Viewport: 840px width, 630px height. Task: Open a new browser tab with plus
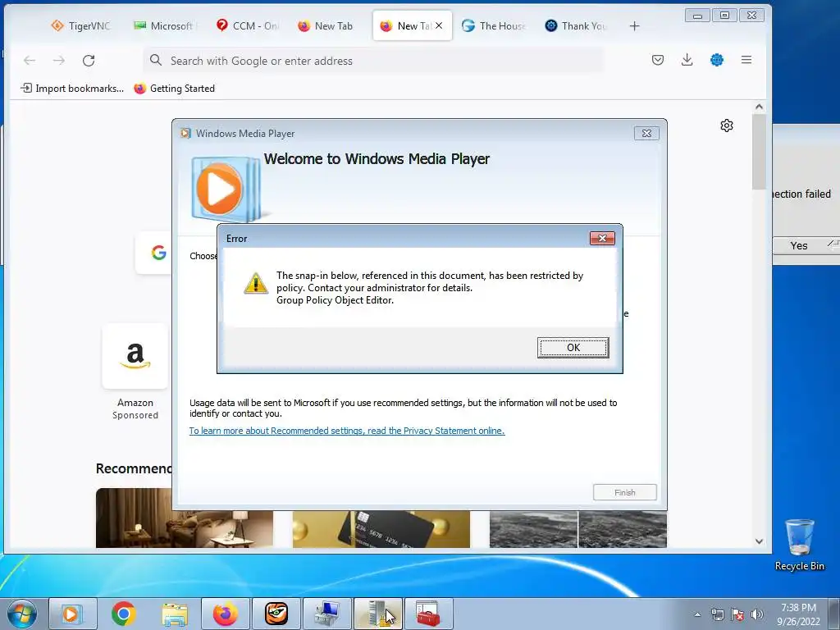[634, 25]
